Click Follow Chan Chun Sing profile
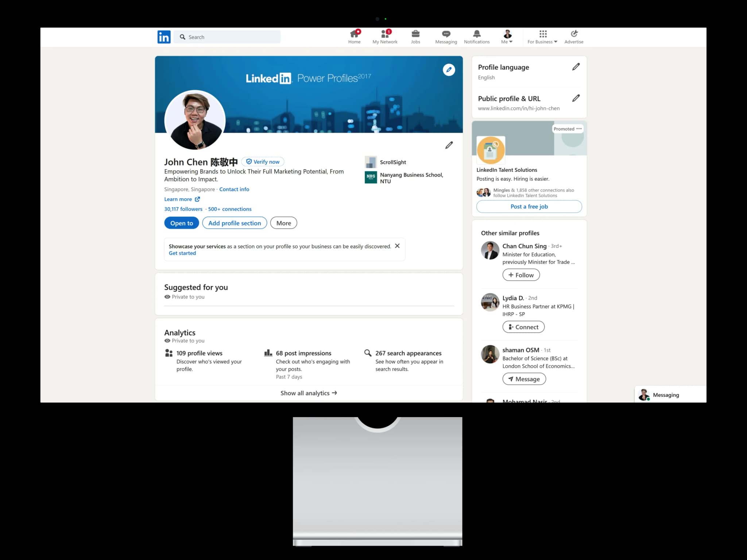Screen dimensions: 747x560 520,275
